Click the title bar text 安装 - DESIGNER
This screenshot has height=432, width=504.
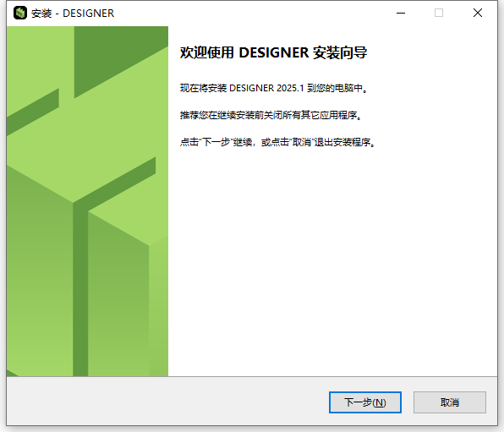pyautogui.click(x=73, y=14)
